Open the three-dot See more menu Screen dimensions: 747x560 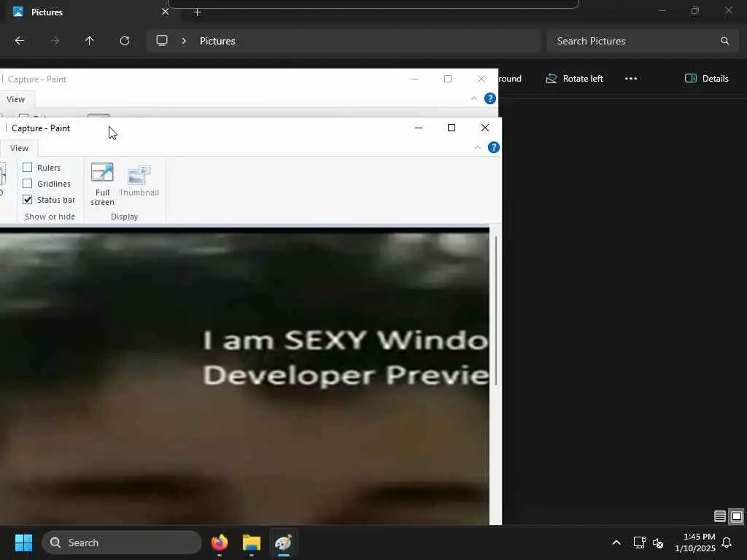coord(631,79)
